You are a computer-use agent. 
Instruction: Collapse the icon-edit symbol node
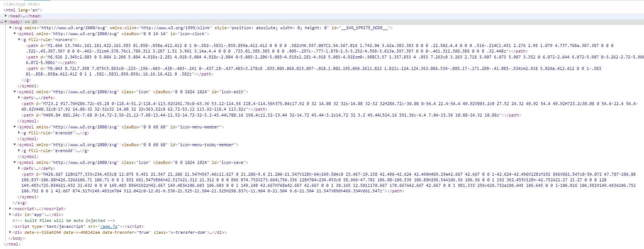click(x=14, y=92)
